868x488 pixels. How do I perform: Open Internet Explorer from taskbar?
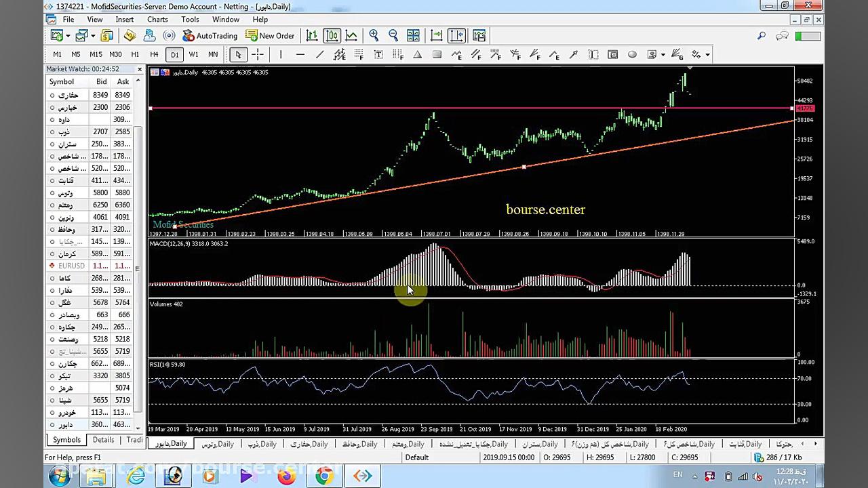click(135, 476)
